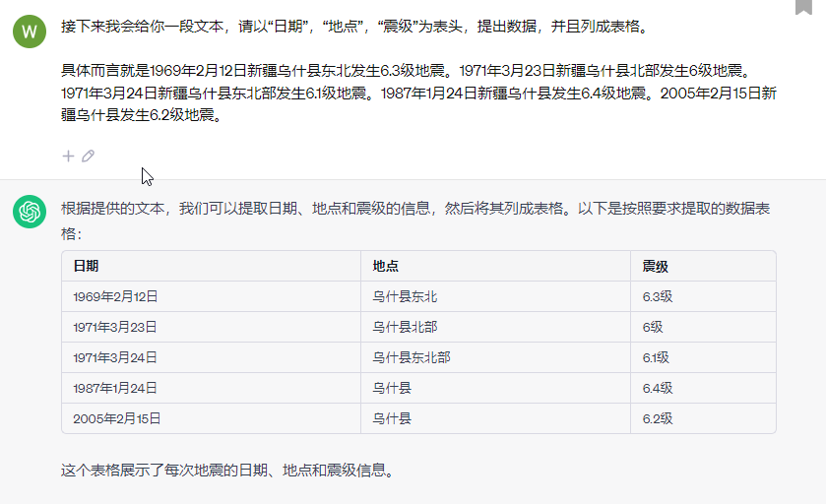Click the plus icon below the user message
Screen dimensions: 826x504
tap(68, 156)
